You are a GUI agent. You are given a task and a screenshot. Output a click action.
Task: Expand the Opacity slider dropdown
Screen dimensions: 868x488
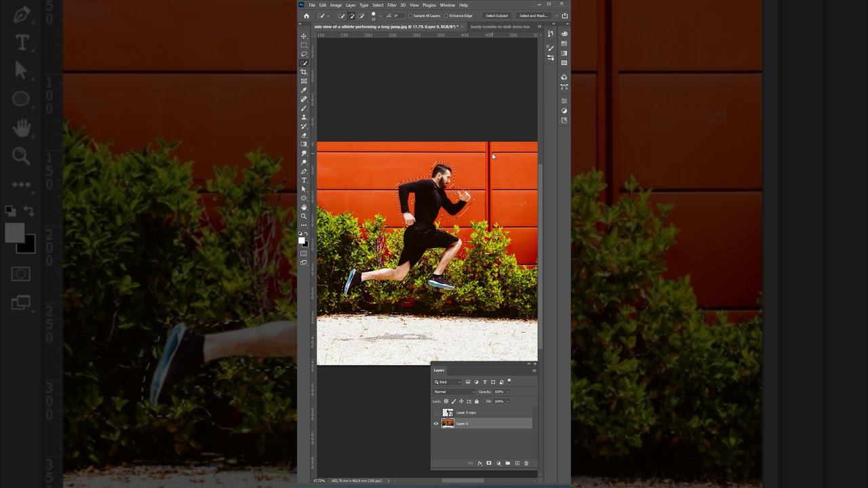507,392
